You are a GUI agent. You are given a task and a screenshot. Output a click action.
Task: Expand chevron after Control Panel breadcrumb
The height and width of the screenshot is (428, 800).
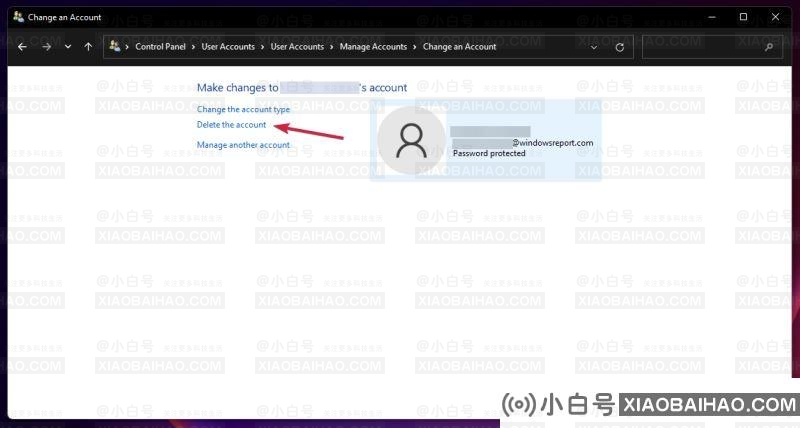(193, 47)
